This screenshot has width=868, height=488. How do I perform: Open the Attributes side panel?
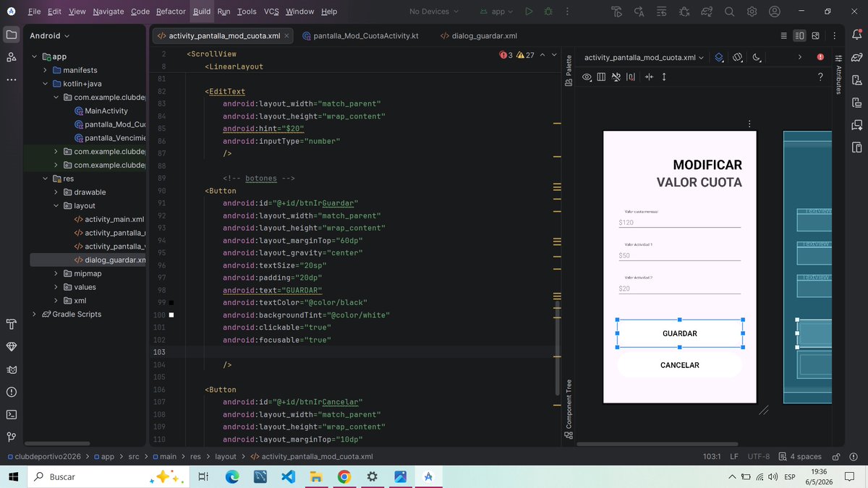(839, 74)
